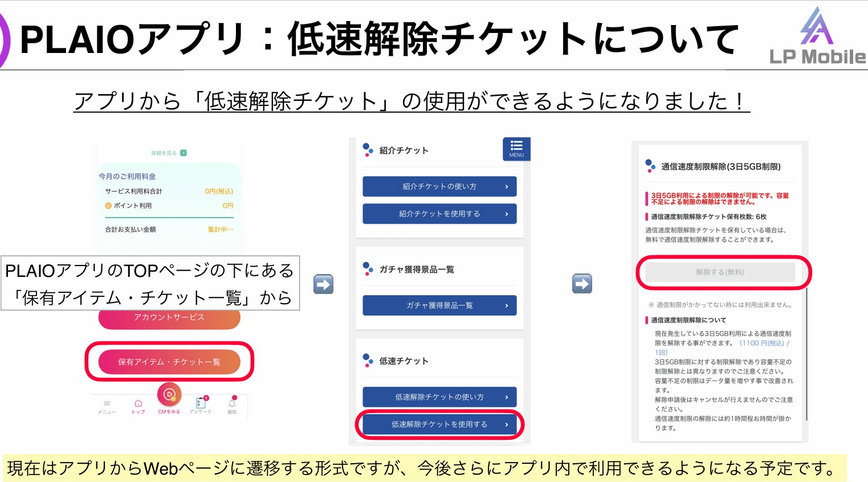
Task: Open the メニュー icon in bottom bar
Action: 107,403
